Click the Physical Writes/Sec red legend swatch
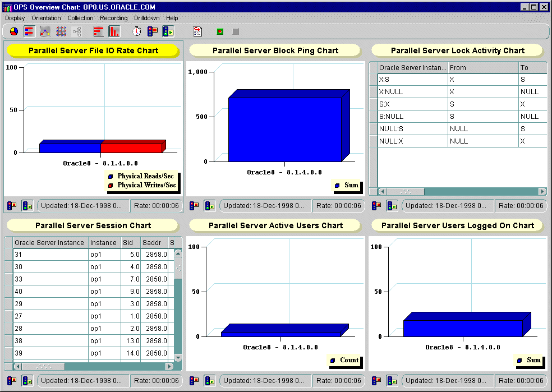Viewport: 552px width, 392px height. (111, 186)
